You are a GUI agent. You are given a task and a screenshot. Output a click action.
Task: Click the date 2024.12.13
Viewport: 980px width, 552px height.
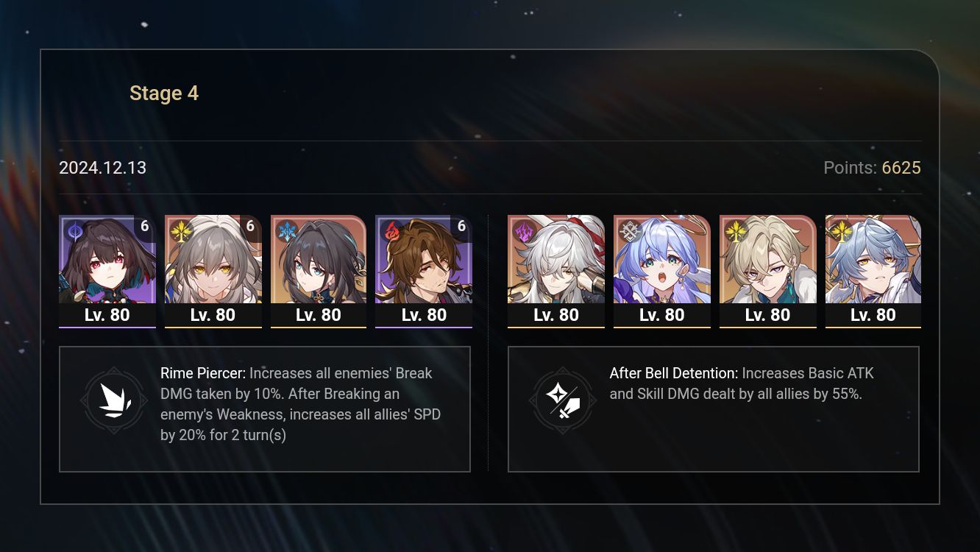(x=103, y=168)
